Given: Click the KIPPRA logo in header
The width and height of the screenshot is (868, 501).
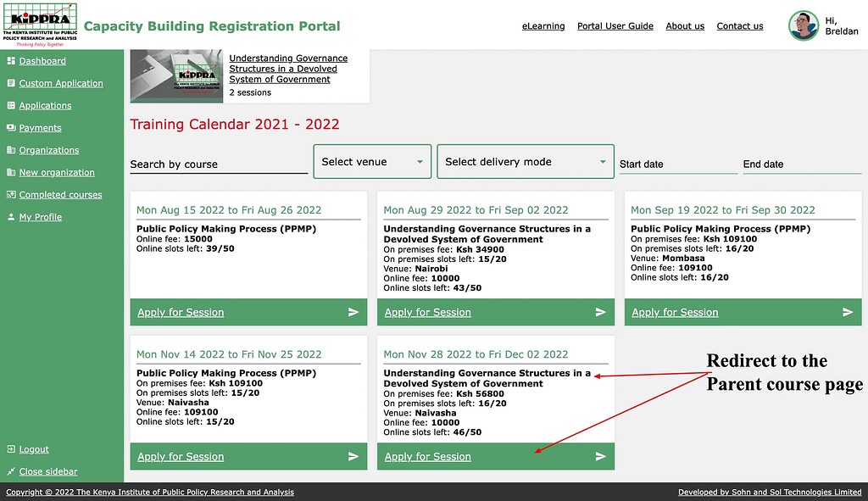Looking at the screenshot, I should click(39, 25).
